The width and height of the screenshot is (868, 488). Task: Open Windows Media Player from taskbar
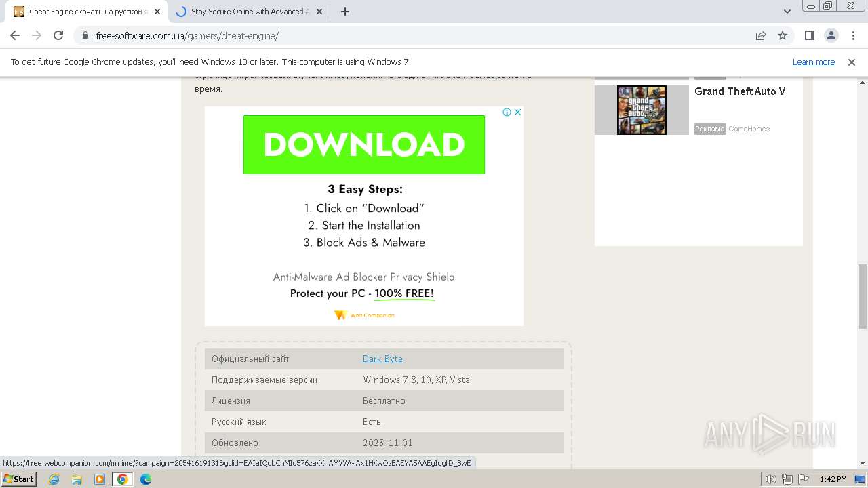coord(100,479)
